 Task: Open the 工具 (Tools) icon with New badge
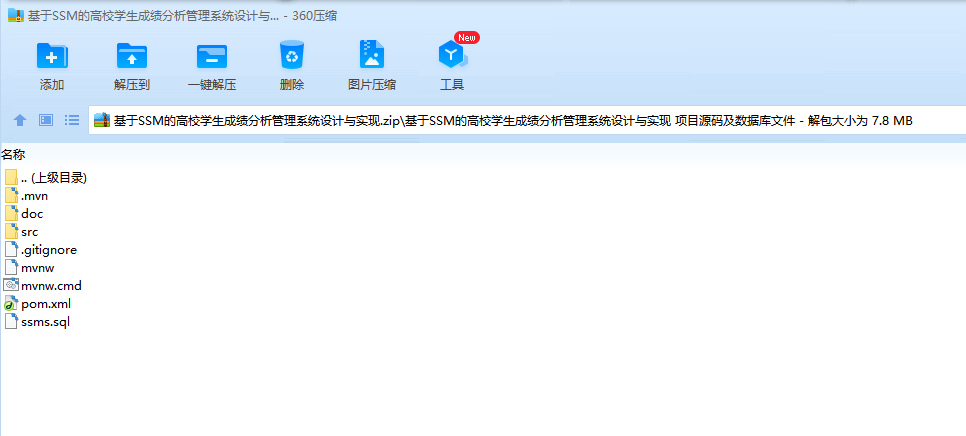[453, 55]
